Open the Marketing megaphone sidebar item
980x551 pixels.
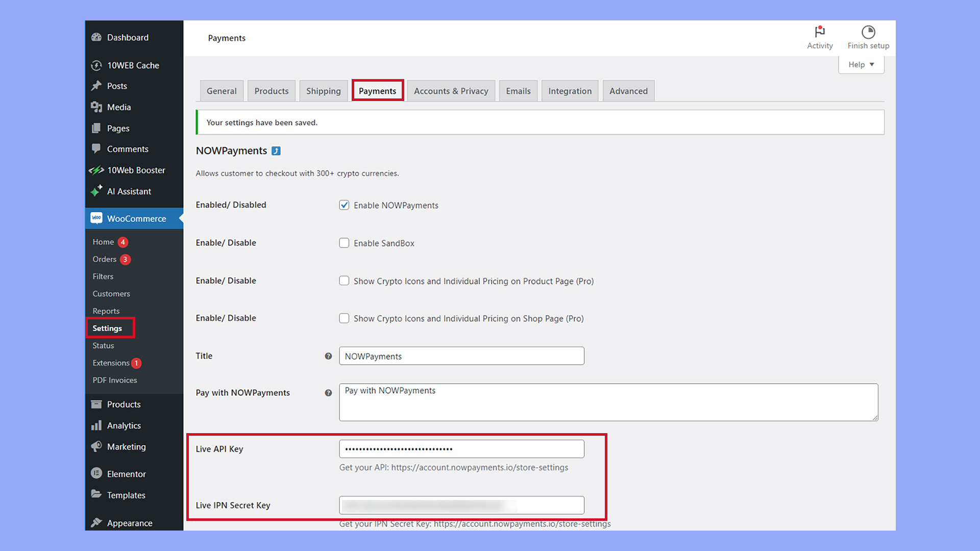126,446
